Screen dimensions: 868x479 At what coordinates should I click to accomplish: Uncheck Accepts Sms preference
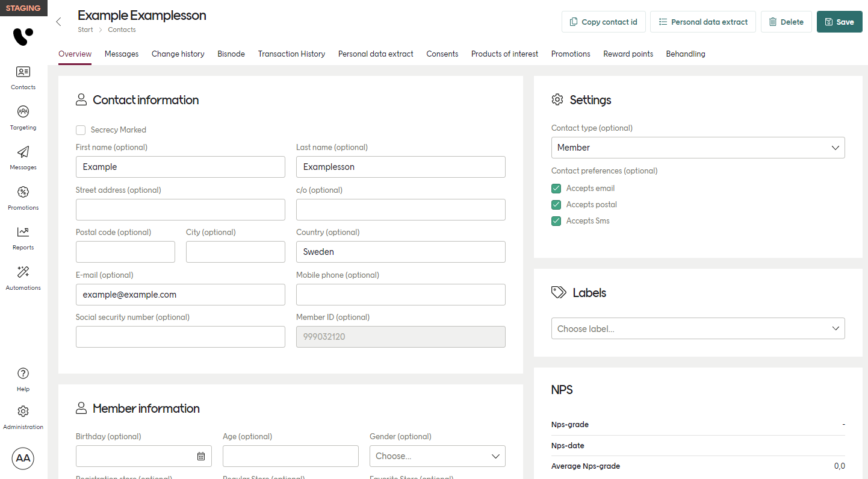click(x=556, y=221)
